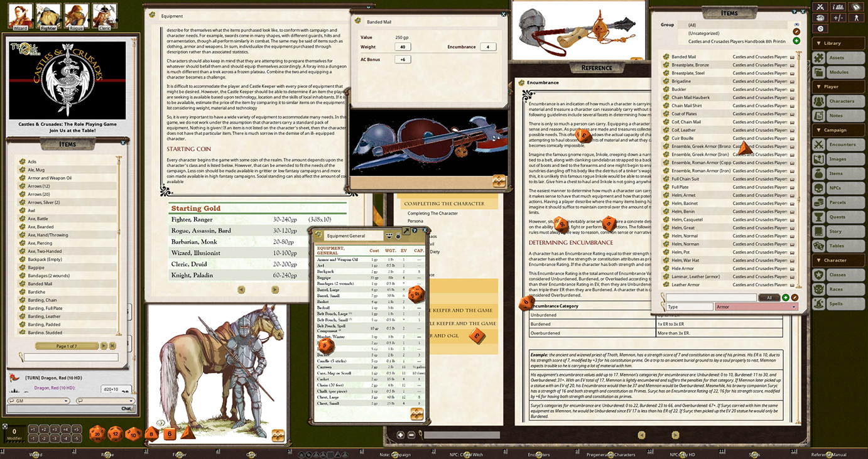Open the Banded Mail record link icon

(x=359, y=21)
